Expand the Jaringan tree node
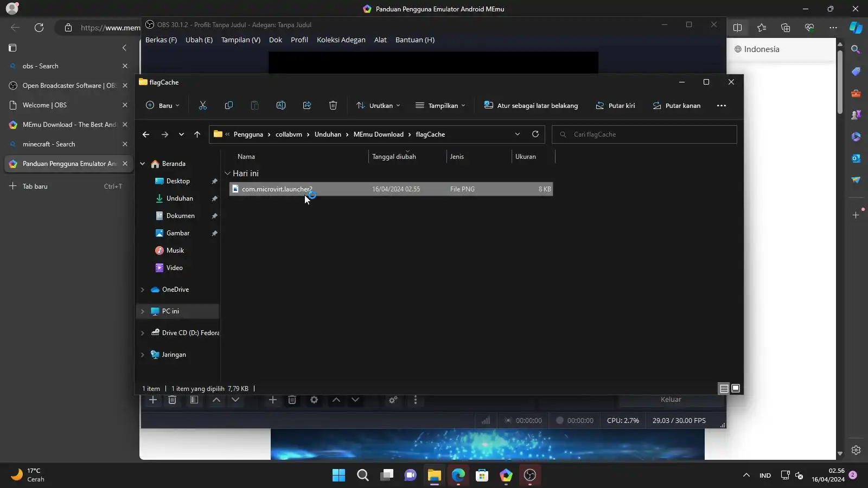Viewport: 868px width, 488px height. click(x=143, y=355)
